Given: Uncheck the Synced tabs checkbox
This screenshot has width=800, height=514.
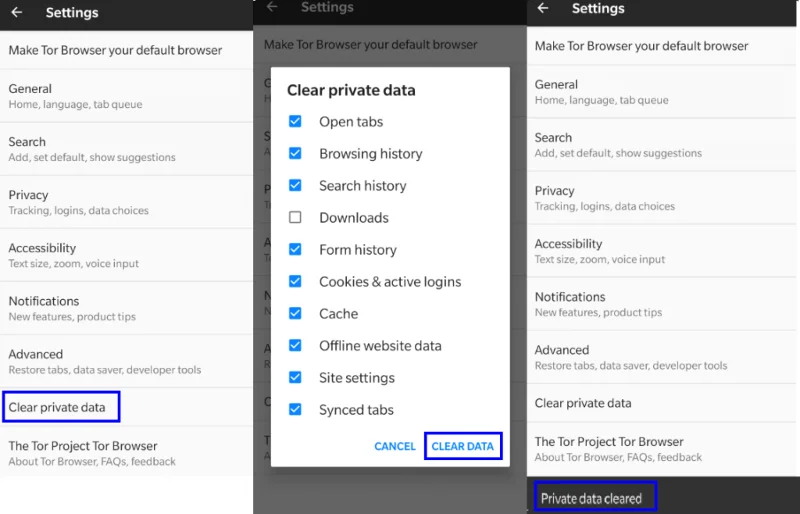Looking at the screenshot, I should pyautogui.click(x=295, y=410).
